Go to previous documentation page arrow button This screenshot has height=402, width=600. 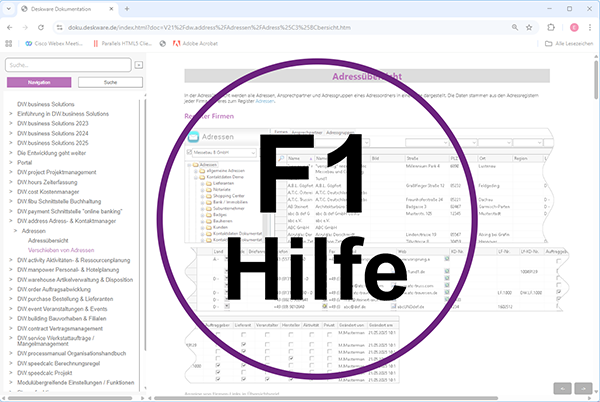(562, 388)
